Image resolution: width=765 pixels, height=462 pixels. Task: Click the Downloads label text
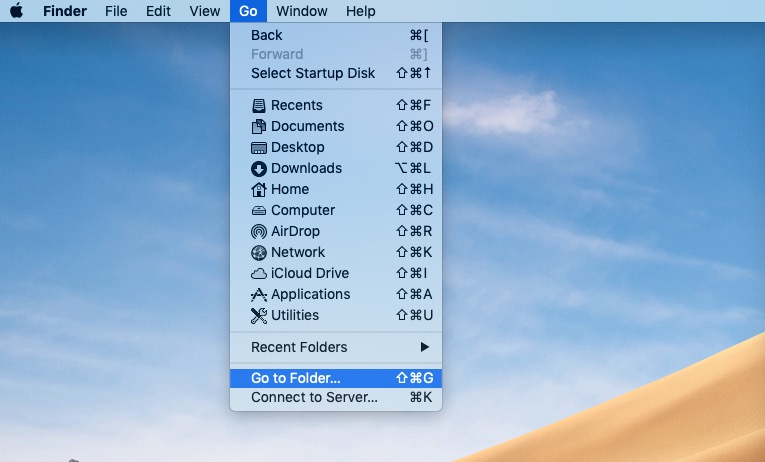(x=306, y=168)
